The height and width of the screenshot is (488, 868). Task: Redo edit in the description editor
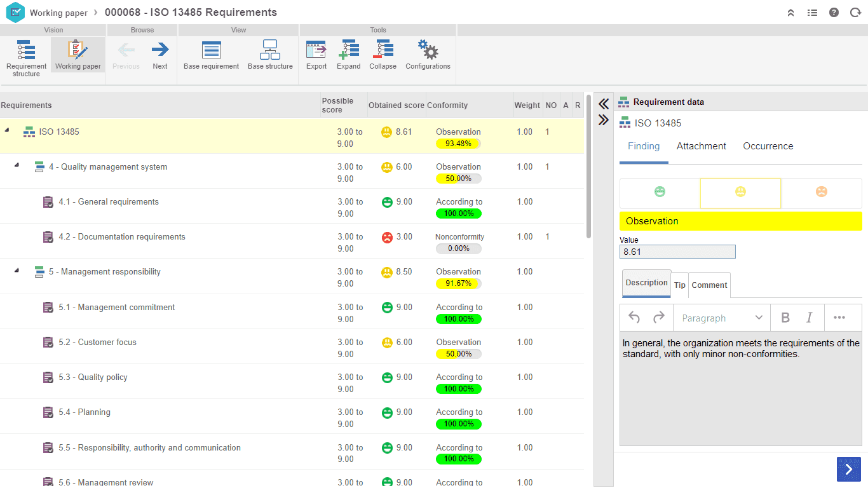pyautogui.click(x=659, y=318)
